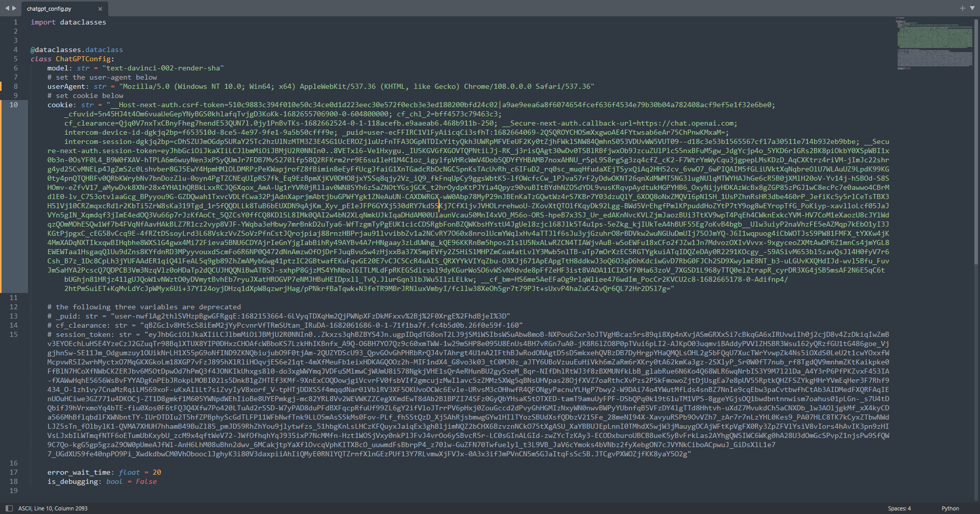Click the @dataclasses.dataclass decorator
The width and height of the screenshot is (980, 514).
click(x=77, y=50)
